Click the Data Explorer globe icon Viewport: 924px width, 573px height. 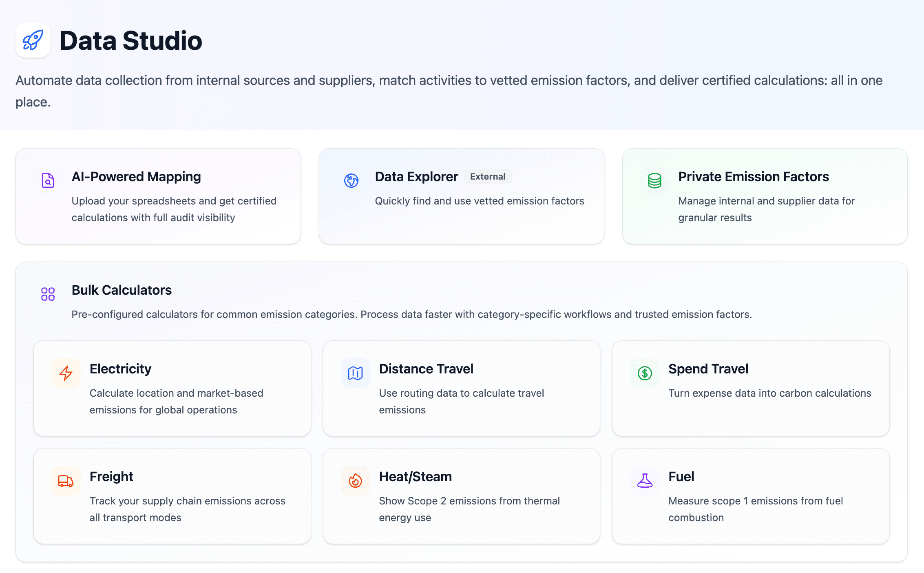[351, 180]
